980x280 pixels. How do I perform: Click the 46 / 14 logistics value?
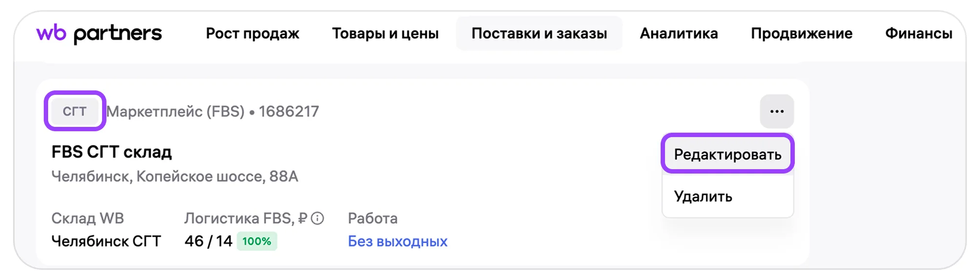point(208,241)
